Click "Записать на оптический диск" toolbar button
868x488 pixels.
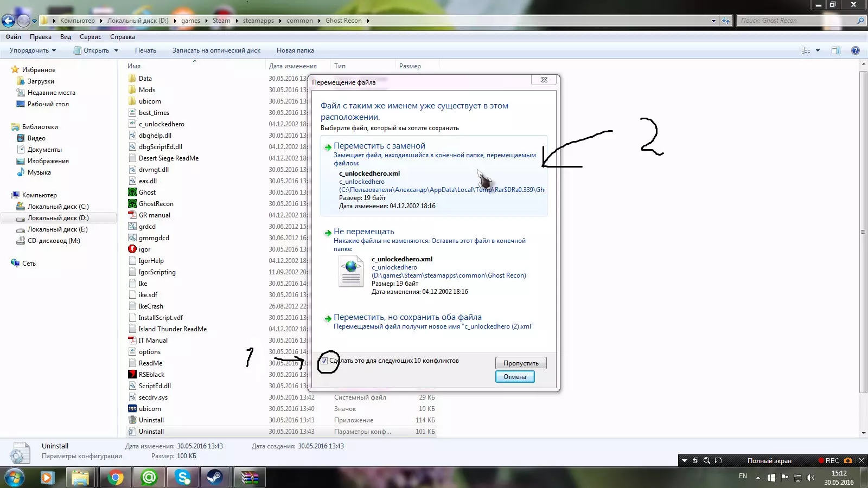(x=216, y=50)
